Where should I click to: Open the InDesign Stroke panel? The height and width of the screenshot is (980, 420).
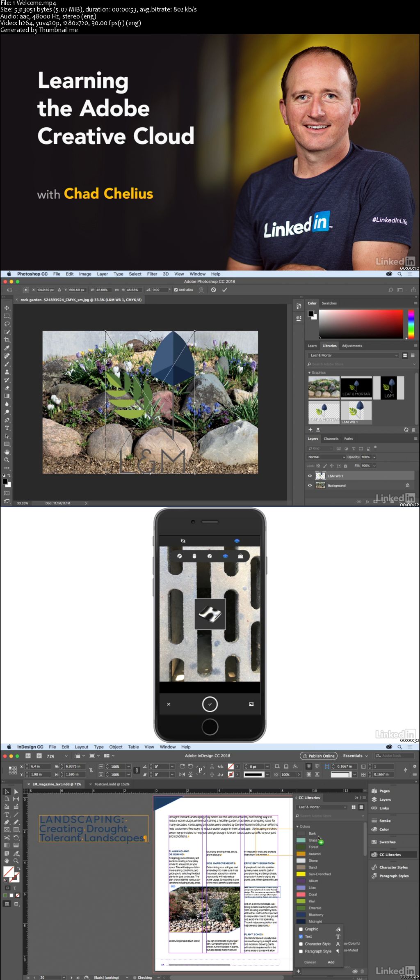(x=381, y=821)
